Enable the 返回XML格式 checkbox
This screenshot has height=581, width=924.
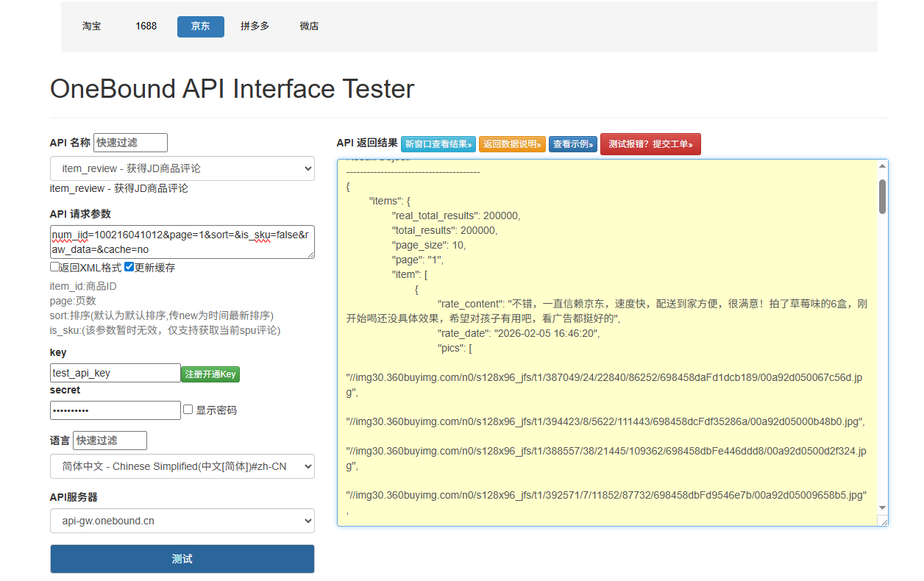55,267
